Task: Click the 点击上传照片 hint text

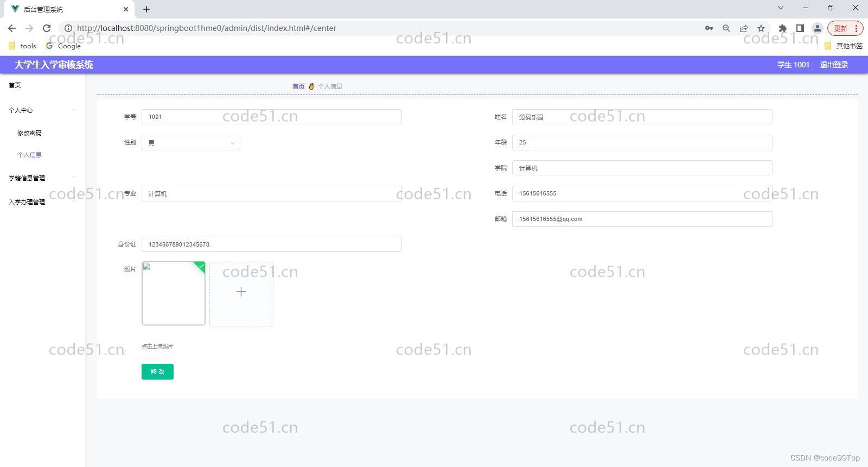Action: pyautogui.click(x=157, y=346)
